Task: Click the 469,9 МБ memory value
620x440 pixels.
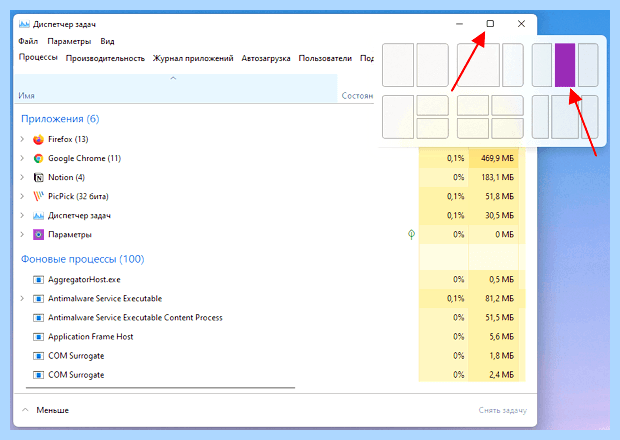Action: (497, 158)
